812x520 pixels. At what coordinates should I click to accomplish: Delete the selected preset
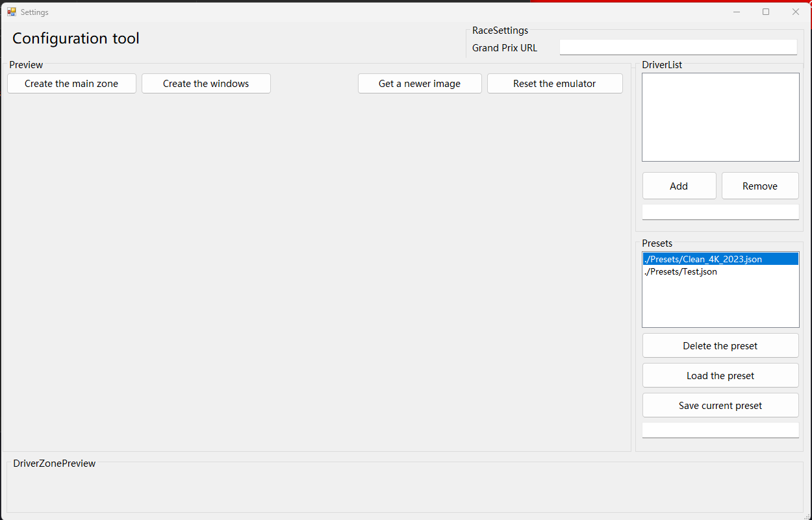pyautogui.click(x=720, y=345)
